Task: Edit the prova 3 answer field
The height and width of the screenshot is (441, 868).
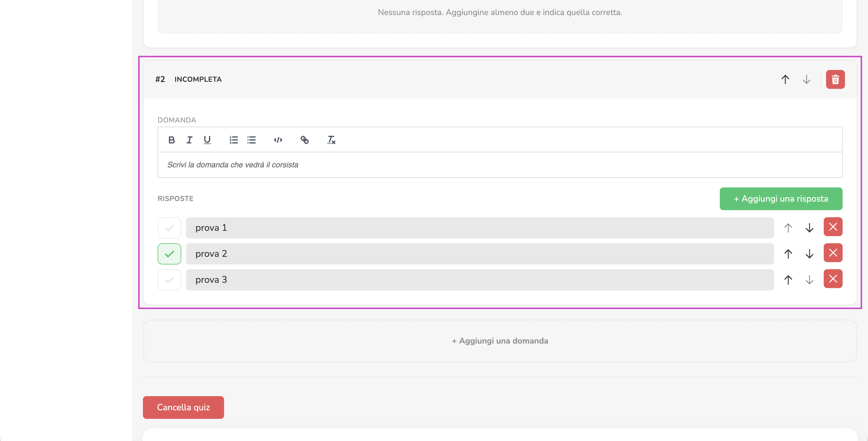Action: pyautogui.click(x=480, y=280)
